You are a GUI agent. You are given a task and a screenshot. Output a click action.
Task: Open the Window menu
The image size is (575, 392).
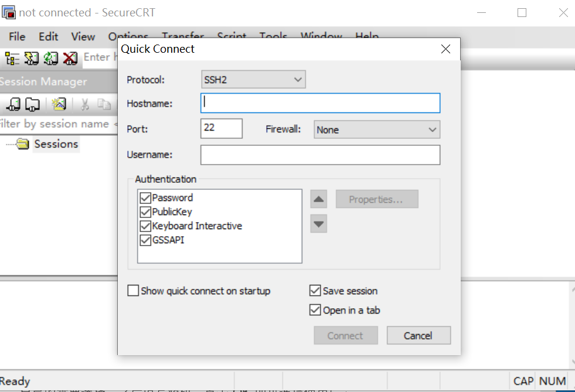tap(322, 37)
